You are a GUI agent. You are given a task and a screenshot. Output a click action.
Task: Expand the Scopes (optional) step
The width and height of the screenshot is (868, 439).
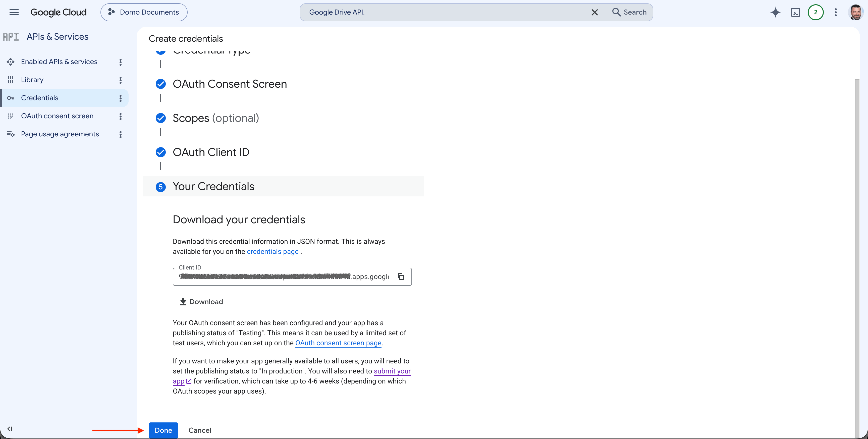click(x=216, y=118)
